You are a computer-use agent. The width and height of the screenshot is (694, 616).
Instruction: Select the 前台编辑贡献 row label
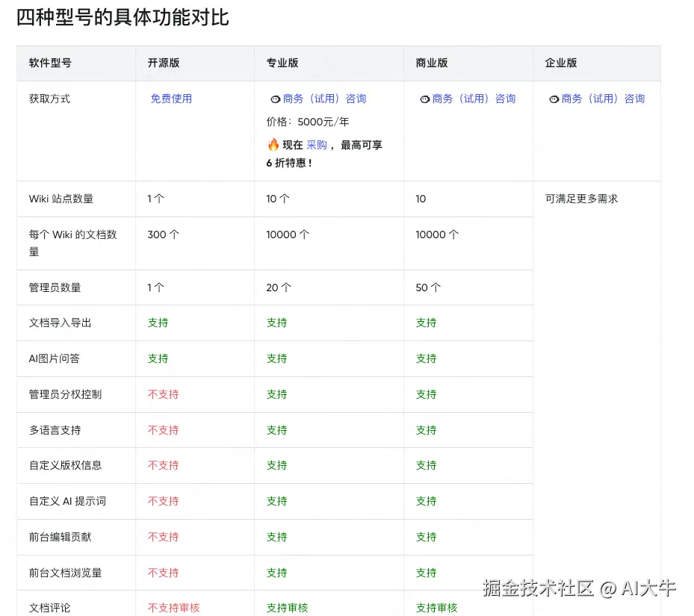coord(61,538)
